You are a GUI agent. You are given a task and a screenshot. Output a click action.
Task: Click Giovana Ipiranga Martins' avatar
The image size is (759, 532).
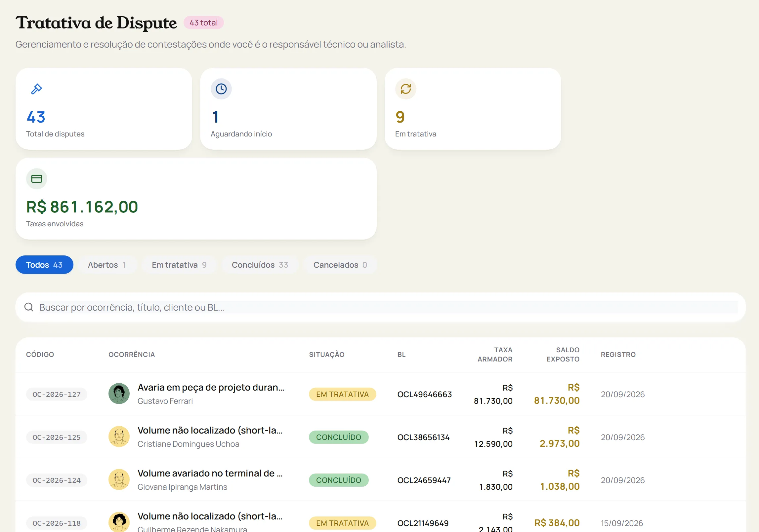tap(119, 479)
